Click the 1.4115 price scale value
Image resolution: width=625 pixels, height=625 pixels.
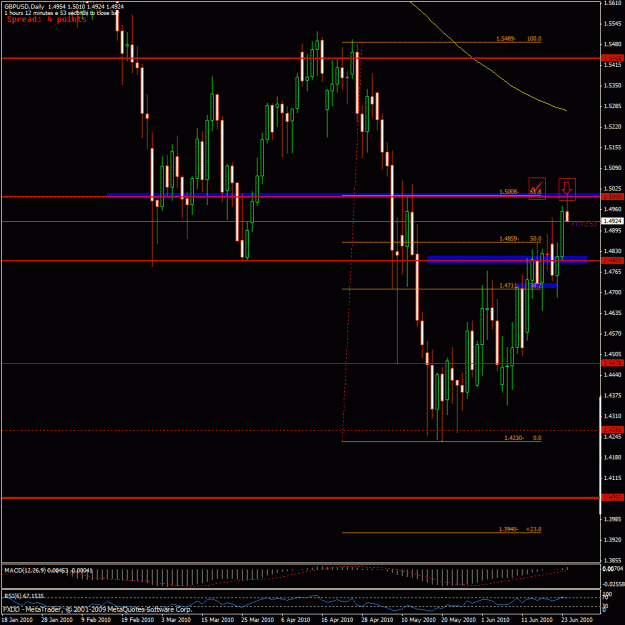[613, 478]
